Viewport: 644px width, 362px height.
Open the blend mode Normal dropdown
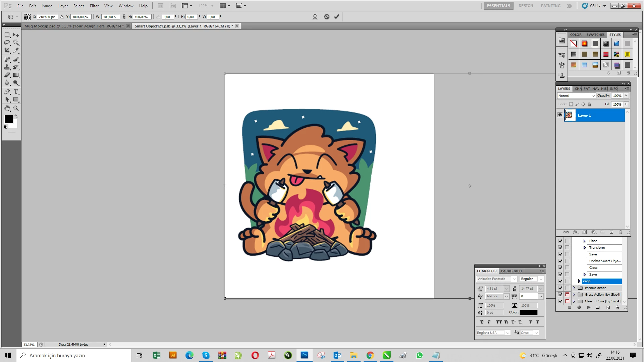(576, 96)
